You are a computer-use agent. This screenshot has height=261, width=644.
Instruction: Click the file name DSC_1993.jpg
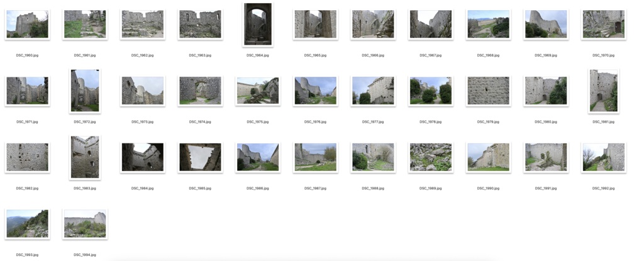click(27, 255)
